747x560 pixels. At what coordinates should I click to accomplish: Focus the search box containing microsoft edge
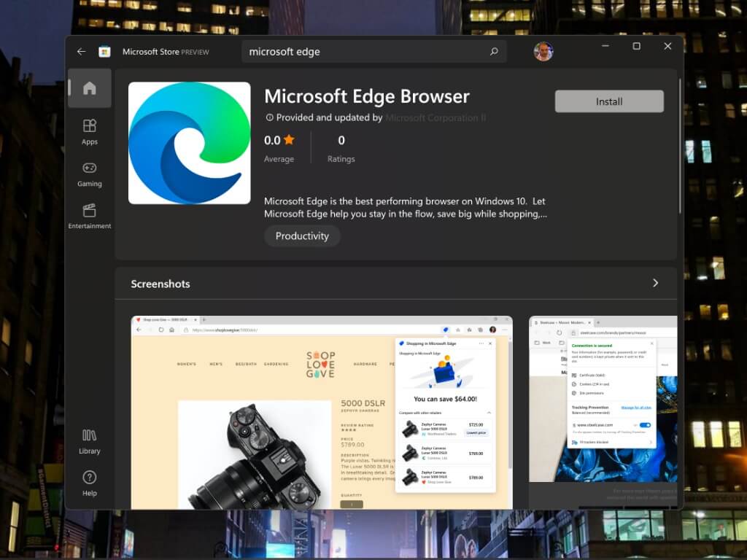click(374, 52)
